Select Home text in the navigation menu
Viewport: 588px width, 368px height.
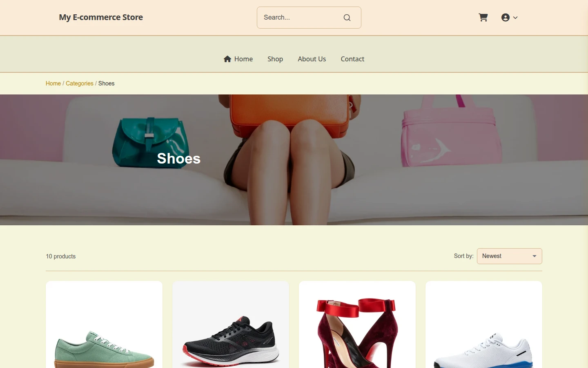243,59
